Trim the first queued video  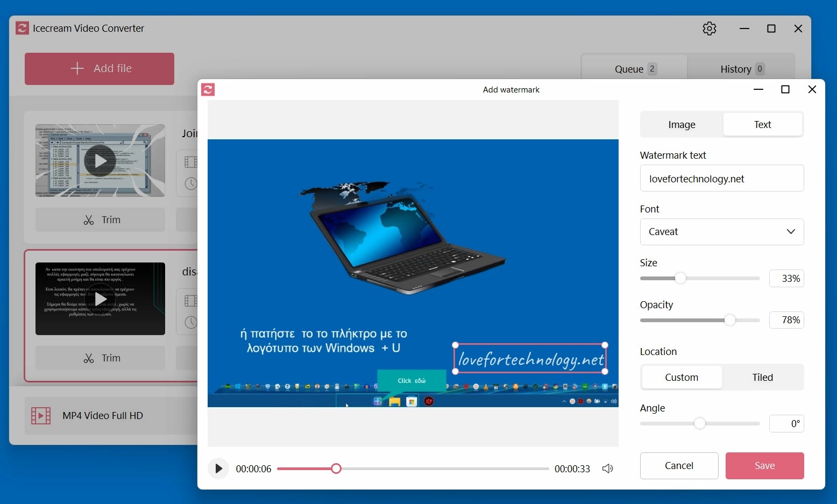(x=101, y=220)
